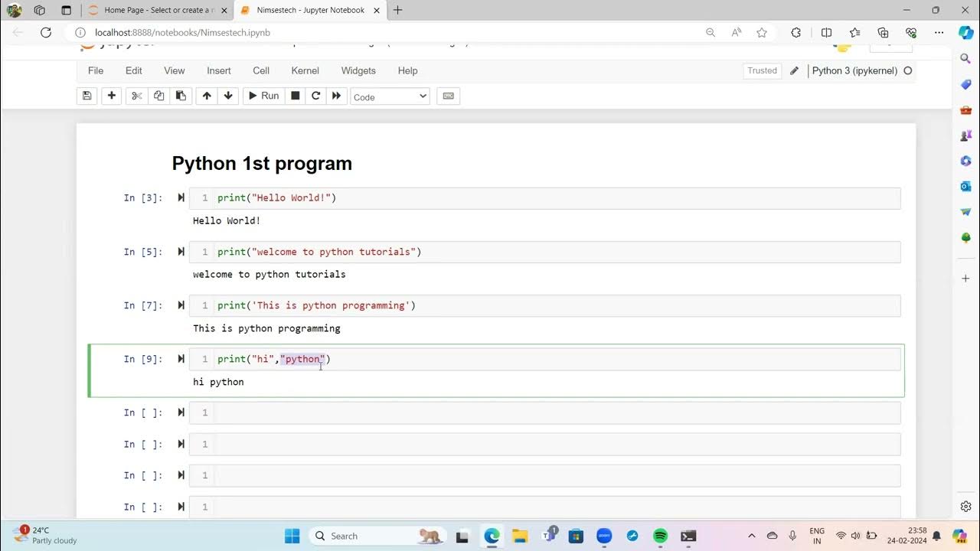Click the Python 1st program heading
The height and width of the screenshot is (551, 980).
[262, 163]
